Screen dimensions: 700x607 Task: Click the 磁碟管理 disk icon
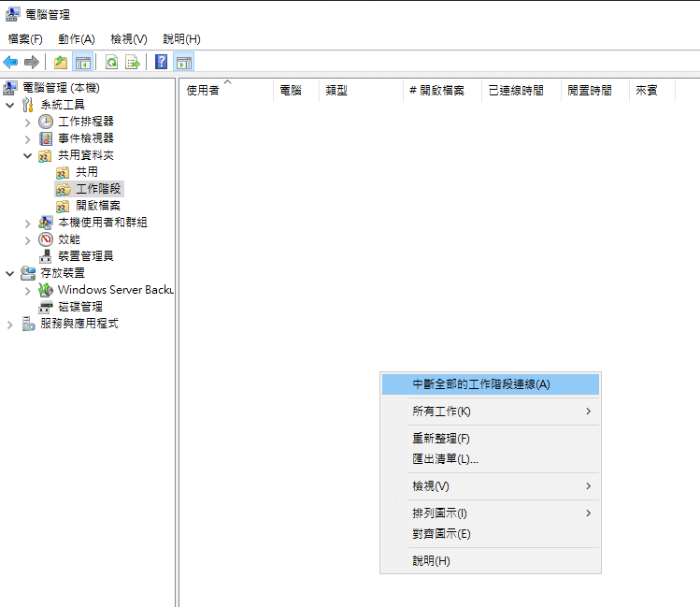46,308
